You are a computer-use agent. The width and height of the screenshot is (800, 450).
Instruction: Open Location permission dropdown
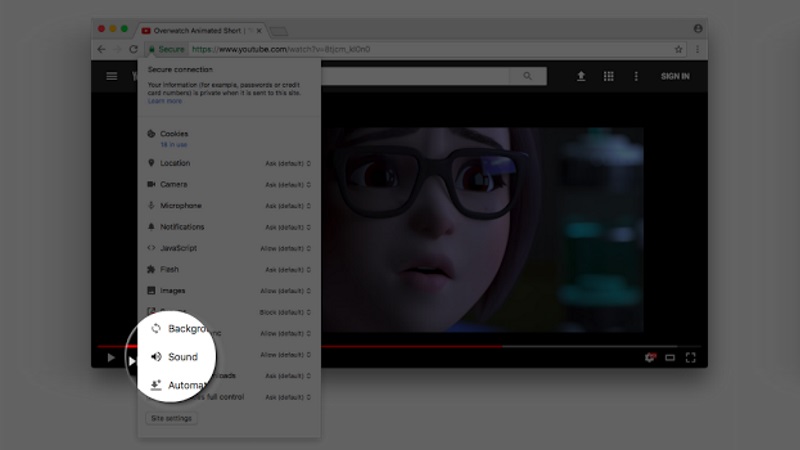pos(288,163)
